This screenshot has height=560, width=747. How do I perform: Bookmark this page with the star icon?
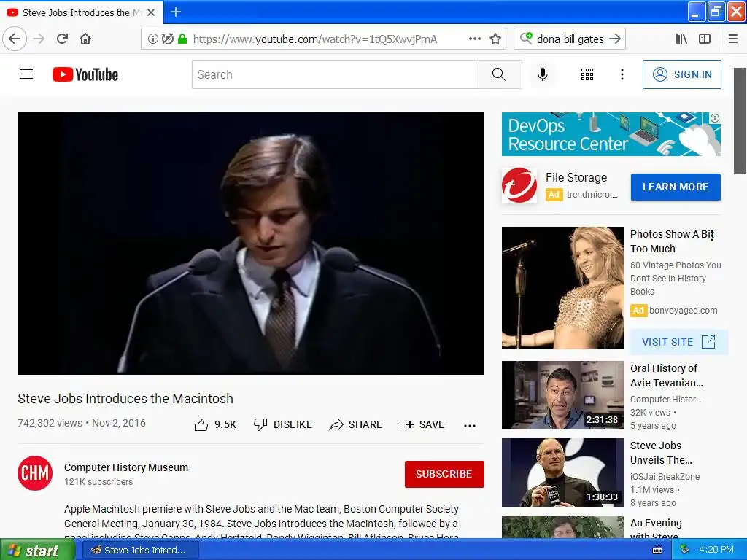(495, 39)
